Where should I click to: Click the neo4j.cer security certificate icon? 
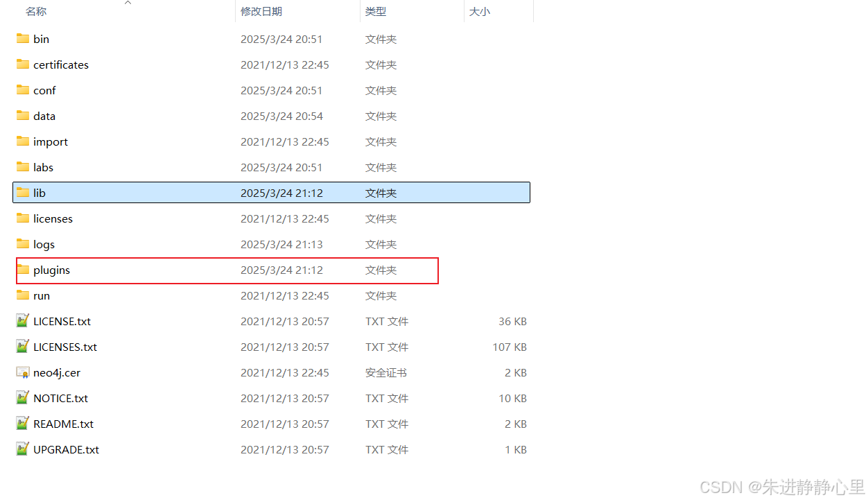[21, 372]
